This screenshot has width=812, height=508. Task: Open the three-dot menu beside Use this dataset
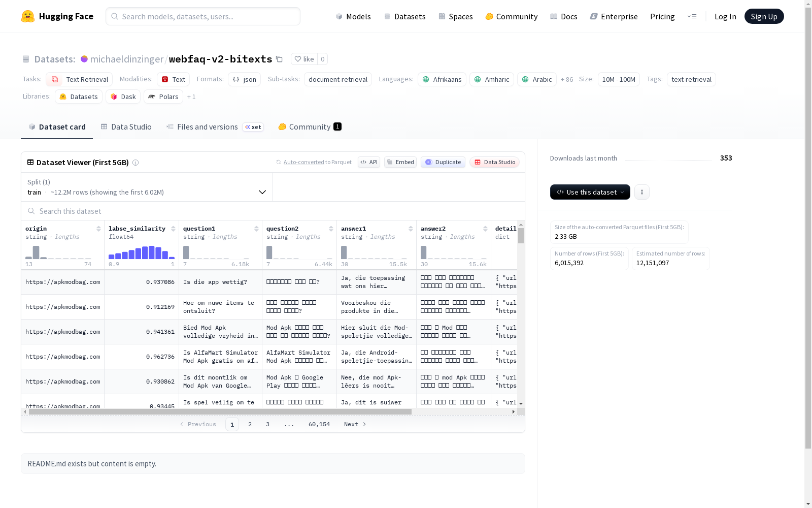642,192
